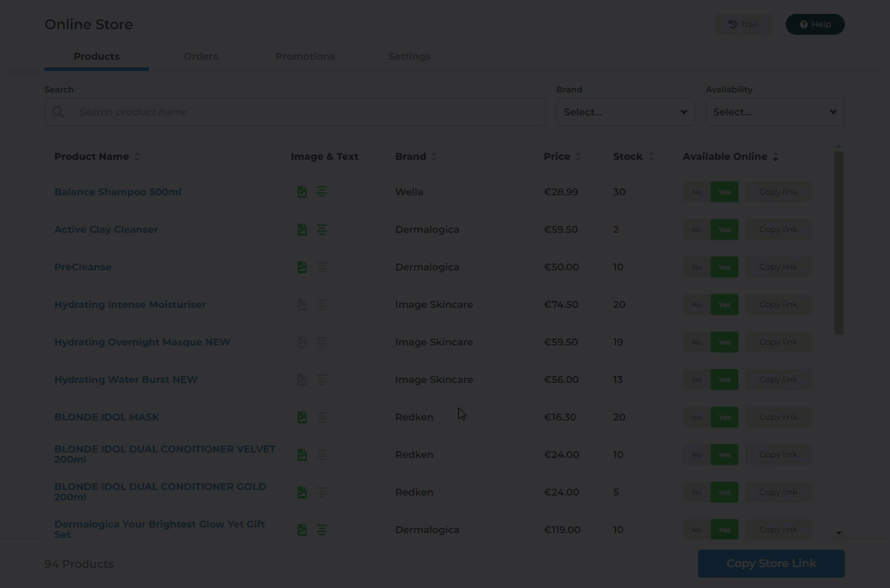Viewport: 890px width, 588px height.
Task: Select the €119.00 price cell
Action: (563, 530)
